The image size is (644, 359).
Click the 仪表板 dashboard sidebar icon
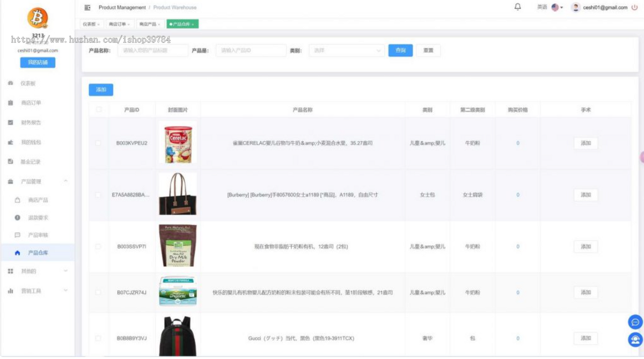10,83
